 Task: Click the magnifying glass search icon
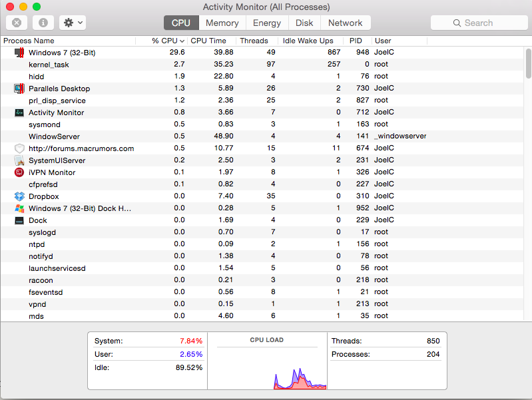457,23
